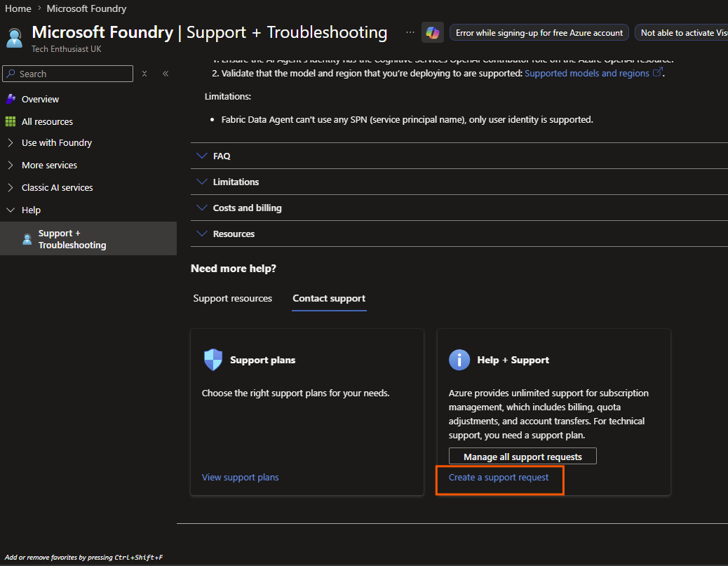Click the Need more help? heading
Image resolution: width=728 pixels, height=566 pixels.
pyautogui.click(x=234, y=269)
